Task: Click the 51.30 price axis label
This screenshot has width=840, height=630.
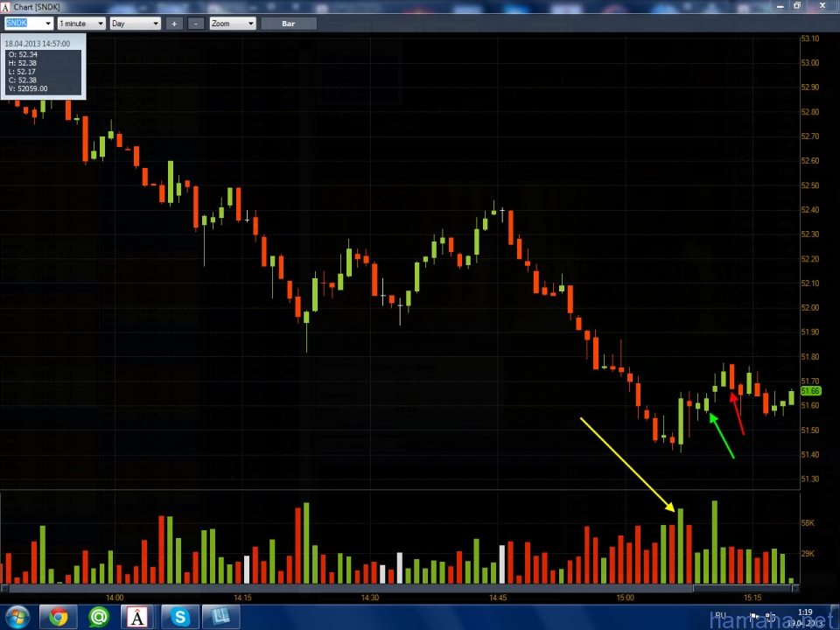Action: 810,479
